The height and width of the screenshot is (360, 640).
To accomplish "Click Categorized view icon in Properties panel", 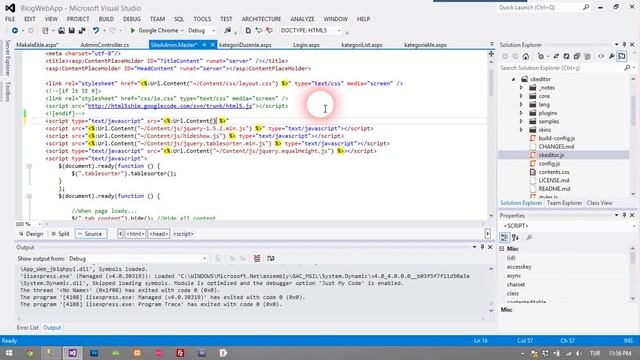I will pyautogui.click(x=504, y=238).
